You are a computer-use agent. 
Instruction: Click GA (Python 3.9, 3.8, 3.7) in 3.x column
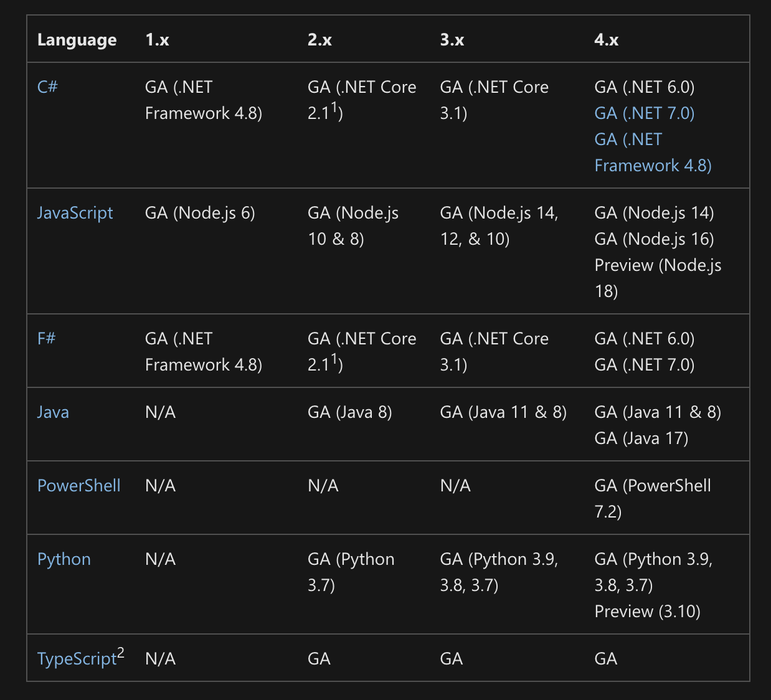pyautogui.click(x=499, y=572)
